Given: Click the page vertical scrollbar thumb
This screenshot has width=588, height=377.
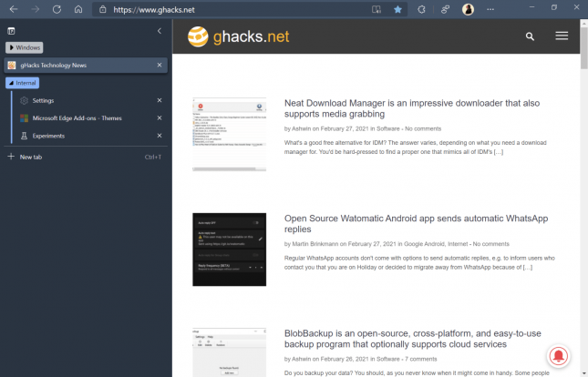Looking at the screenshot, I should point(583,48).
